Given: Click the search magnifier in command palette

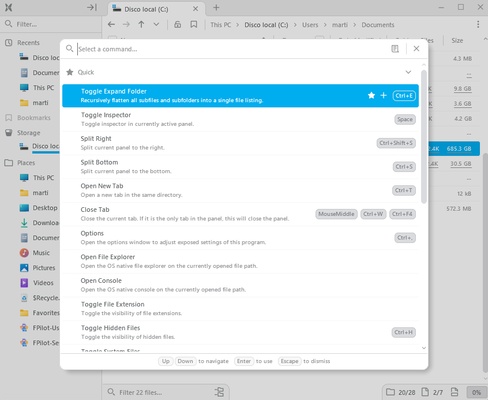Looking at the screenshot, I should (69, 49).
